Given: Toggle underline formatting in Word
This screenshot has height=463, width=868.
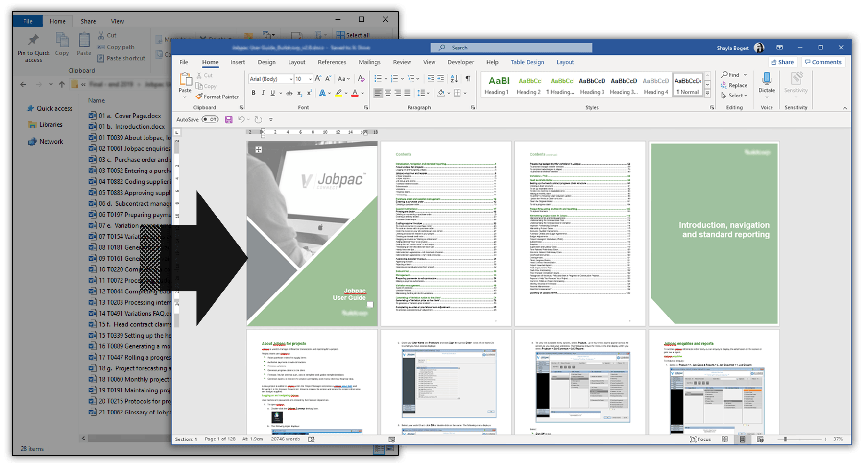Looking at the screenshot, I should click(x=273, y=93).
